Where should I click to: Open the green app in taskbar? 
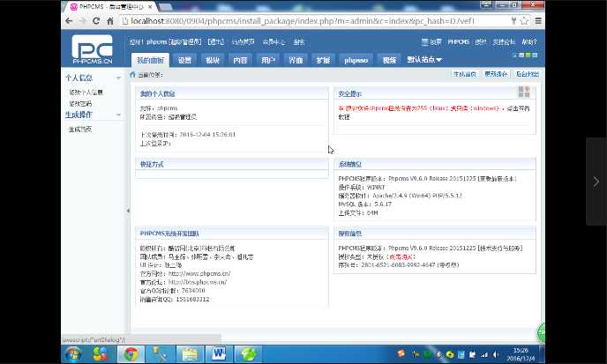coord(248,354)
